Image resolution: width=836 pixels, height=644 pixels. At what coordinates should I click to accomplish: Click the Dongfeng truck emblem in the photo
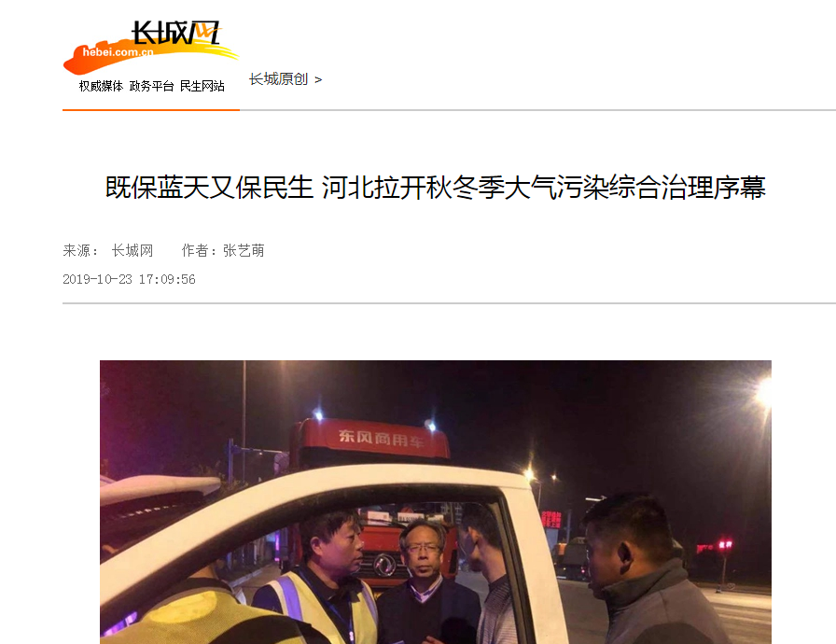pos(383,564)
